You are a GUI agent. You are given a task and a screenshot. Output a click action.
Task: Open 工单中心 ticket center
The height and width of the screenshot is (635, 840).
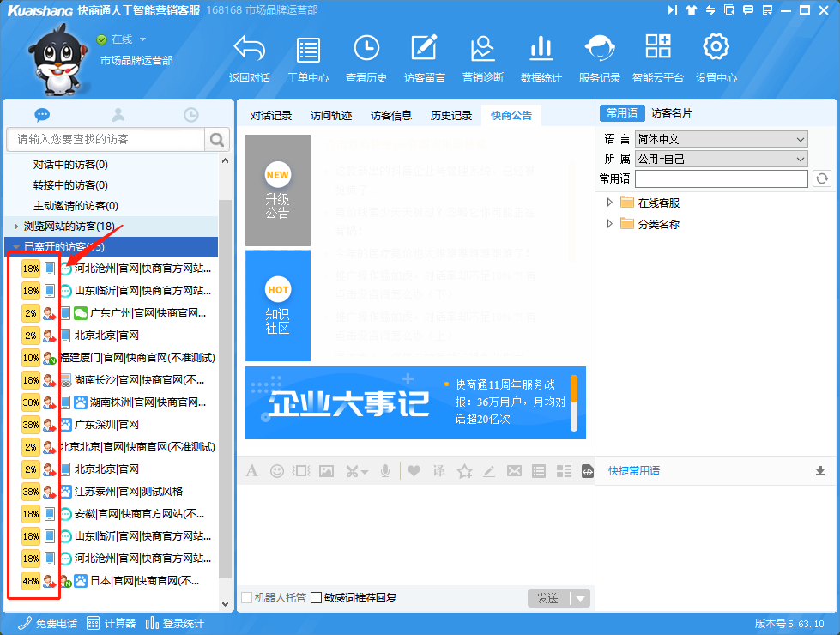click(x=308, y=59)
